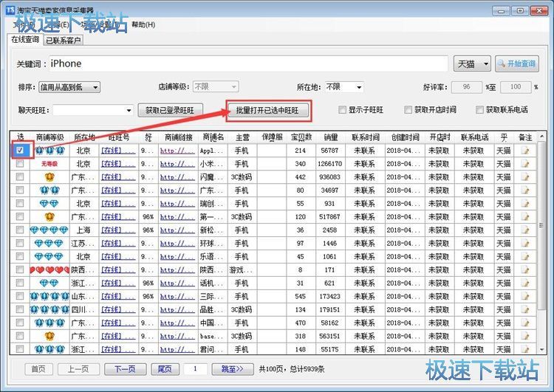Open the note icon in the row with sales 34697
This screenshot has height=392, width=554.
tap(525, 190)
